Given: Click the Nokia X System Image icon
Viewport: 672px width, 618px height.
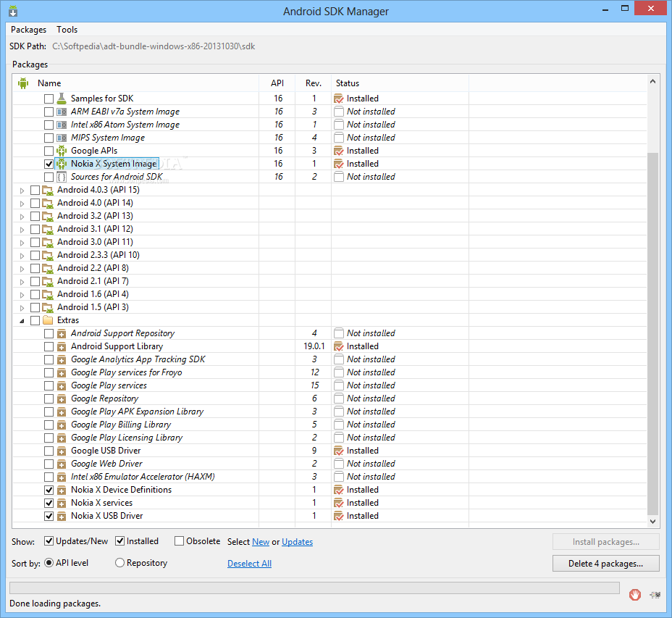Looking at the screenshot, I should point(62,164).
